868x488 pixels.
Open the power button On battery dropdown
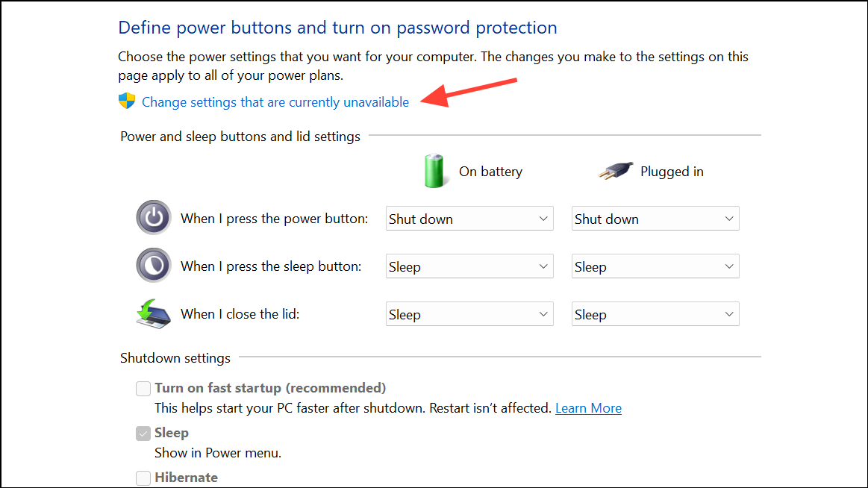pyautogui.click(x=469, y=218)
